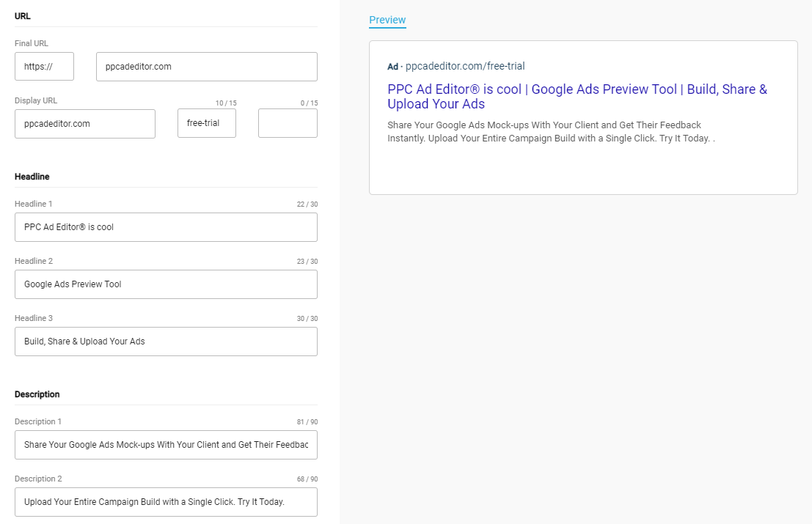Select the Description 1 text field

tap(166, 445)
